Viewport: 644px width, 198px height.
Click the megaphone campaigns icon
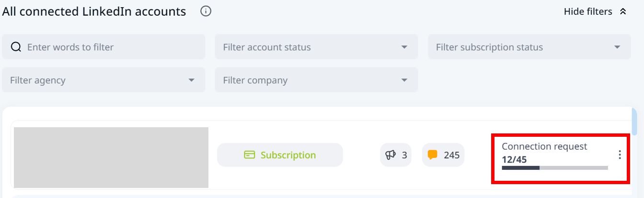(391, 155)
